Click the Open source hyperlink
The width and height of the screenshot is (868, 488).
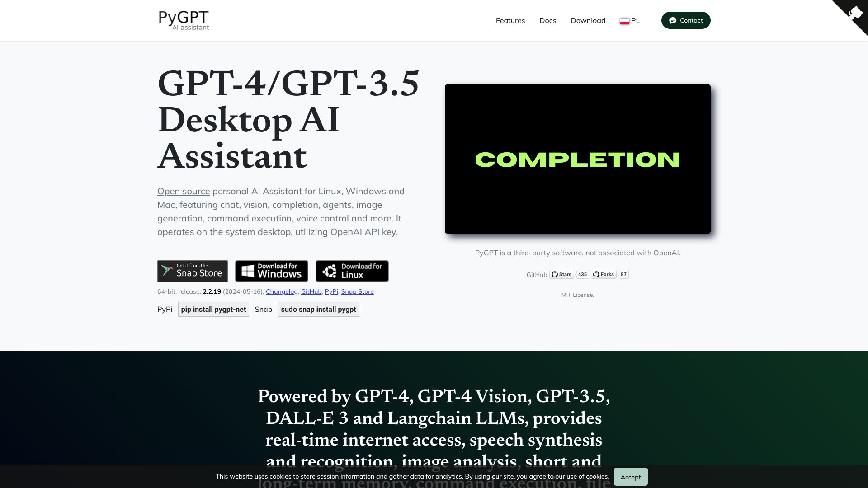click(184, 191)
